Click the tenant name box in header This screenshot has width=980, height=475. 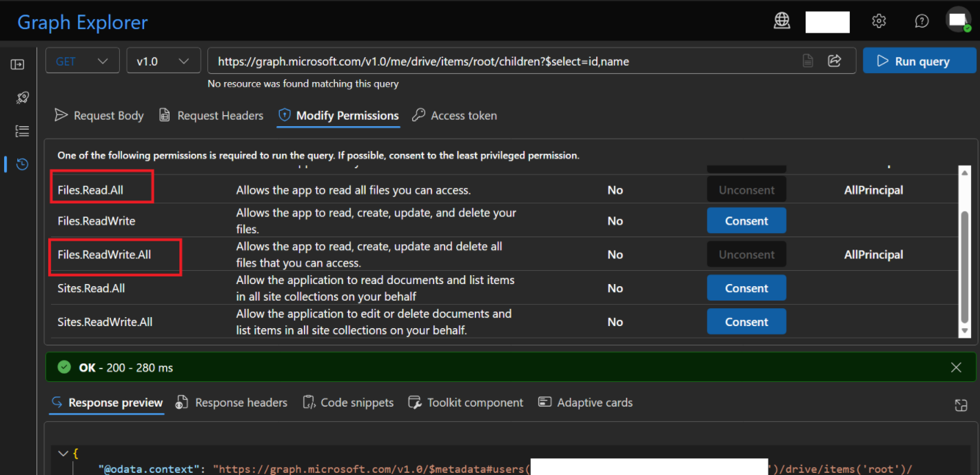pyautogui.click(x=827, y=21)
